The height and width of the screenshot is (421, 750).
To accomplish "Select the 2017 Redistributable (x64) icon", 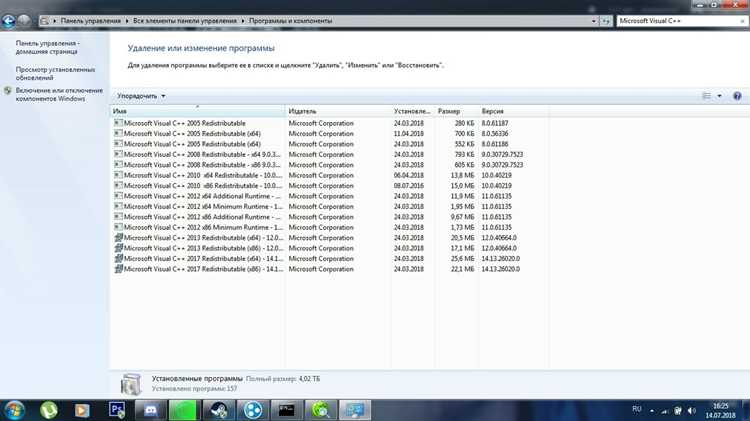I will coord(118,258).
